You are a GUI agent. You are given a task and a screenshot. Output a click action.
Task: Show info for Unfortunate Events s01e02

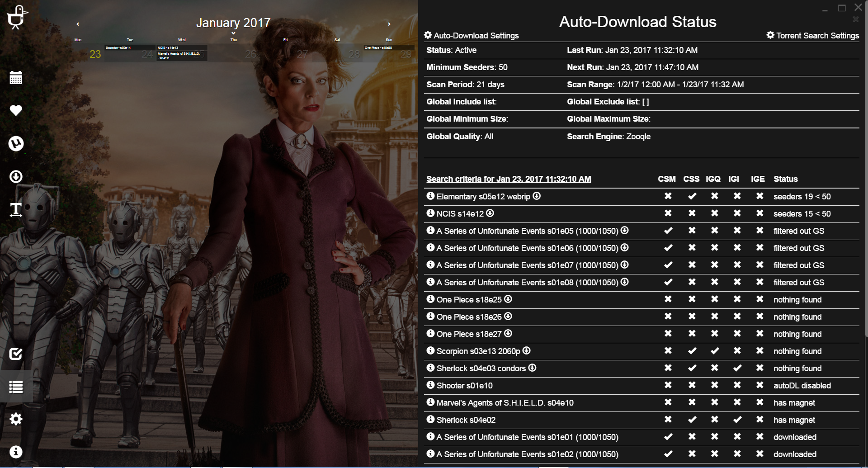click(430, 454)
